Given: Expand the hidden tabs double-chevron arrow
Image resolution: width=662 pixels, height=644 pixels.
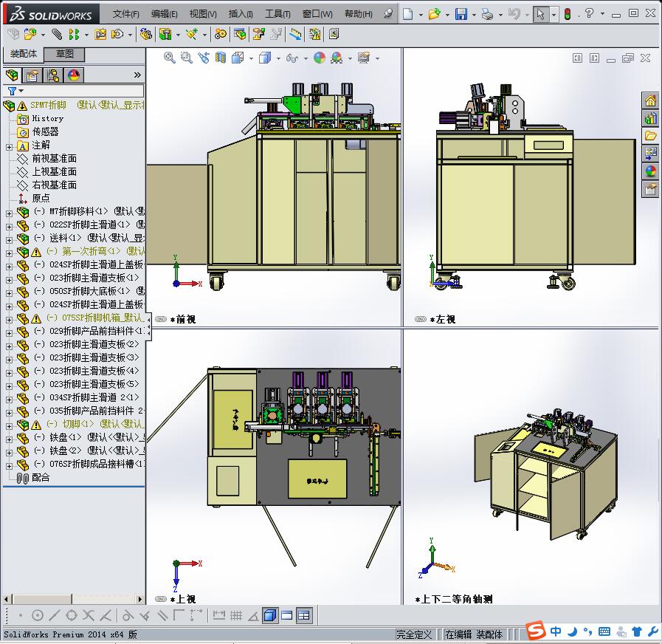Looking at the screenshot, I should [137, 75].
